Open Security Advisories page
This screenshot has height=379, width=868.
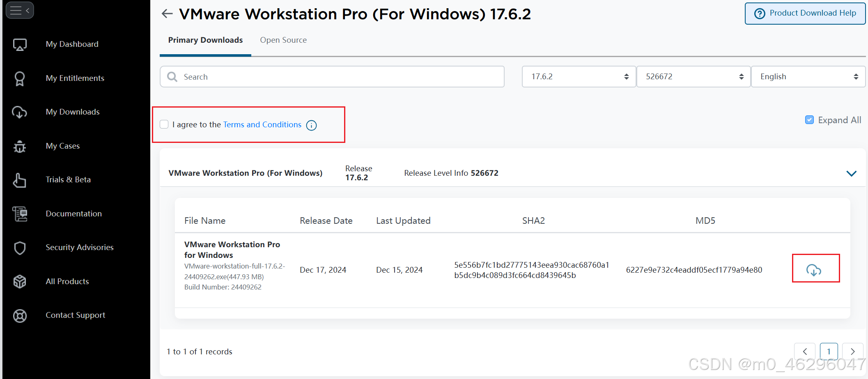pyautogui.click(x=80, y=247)
